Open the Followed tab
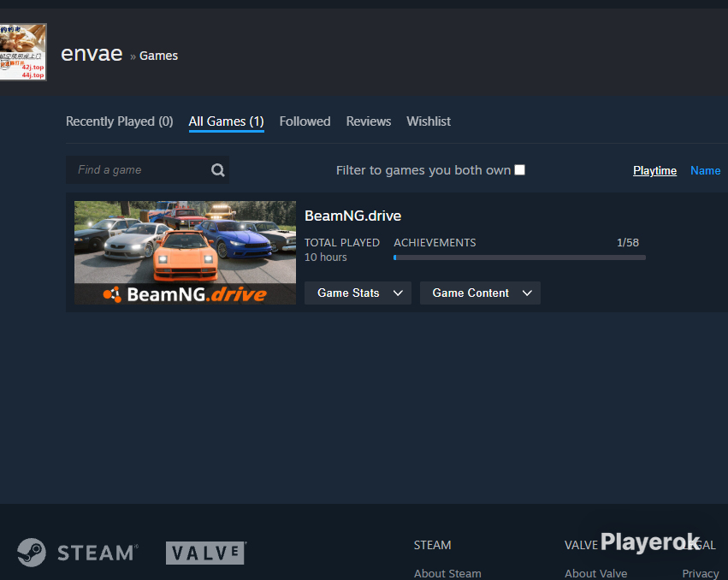This screenshot has height=580, width=728. tap(305, 121)
